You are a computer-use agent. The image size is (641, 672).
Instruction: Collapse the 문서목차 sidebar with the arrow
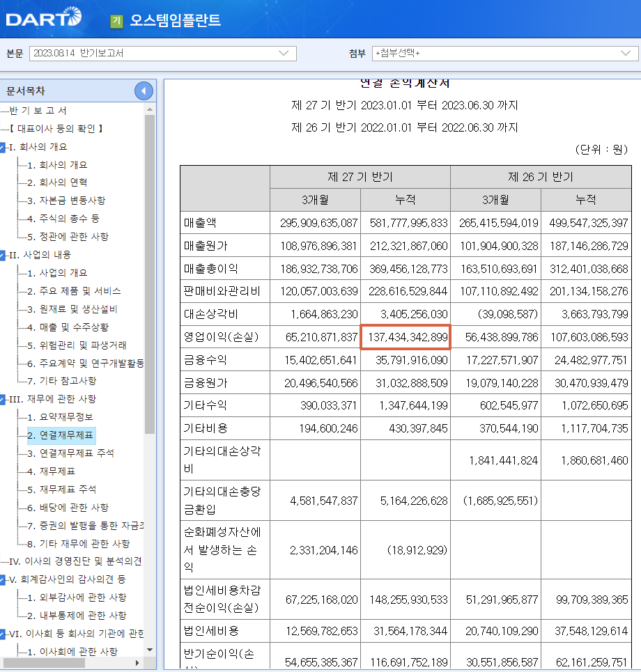pos(143,90)
